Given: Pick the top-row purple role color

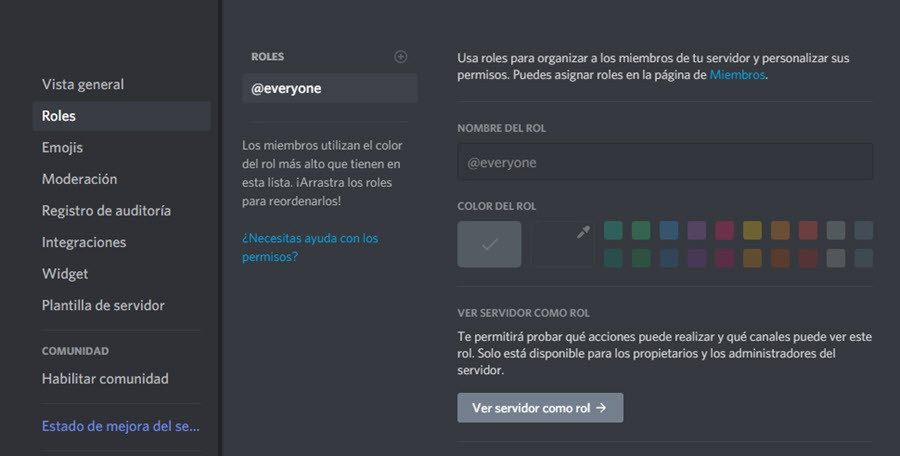Looking at the screenshot, I should 697,231.
